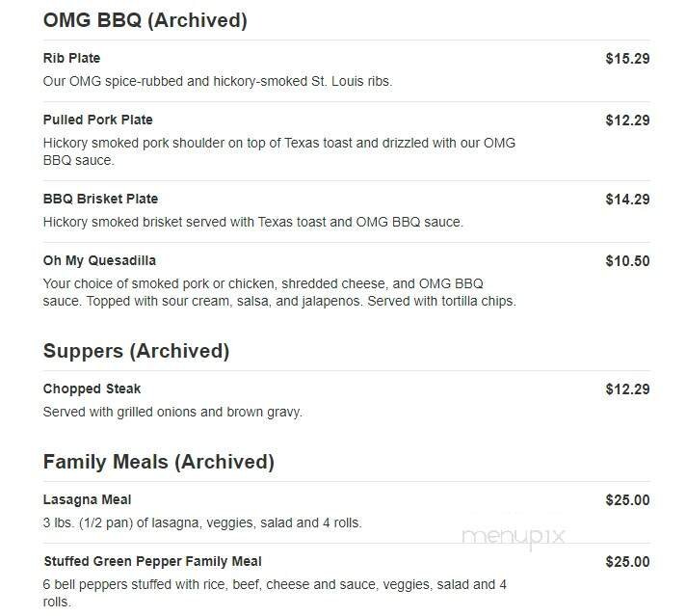Select the Rib Plate item title
Image resolution: width=686 pixels, height=616 pixels.
pos(71,59)
